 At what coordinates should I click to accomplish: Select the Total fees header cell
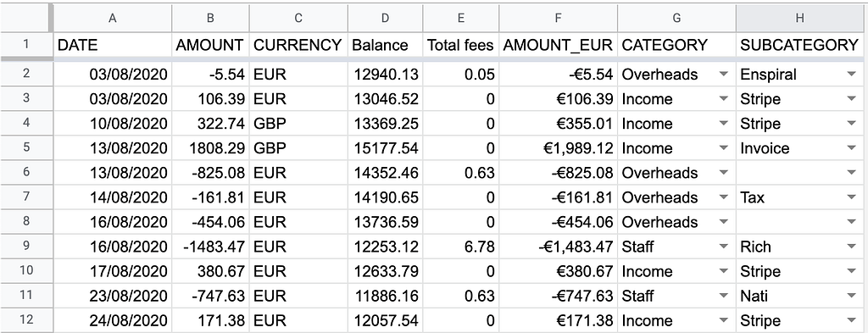[x=460, y=46]
